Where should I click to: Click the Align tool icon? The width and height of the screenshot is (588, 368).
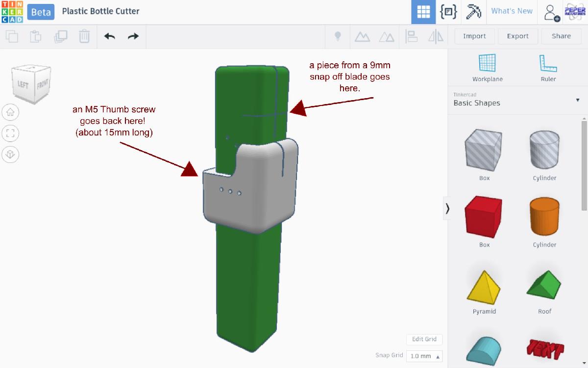click(x=411, y=36)
